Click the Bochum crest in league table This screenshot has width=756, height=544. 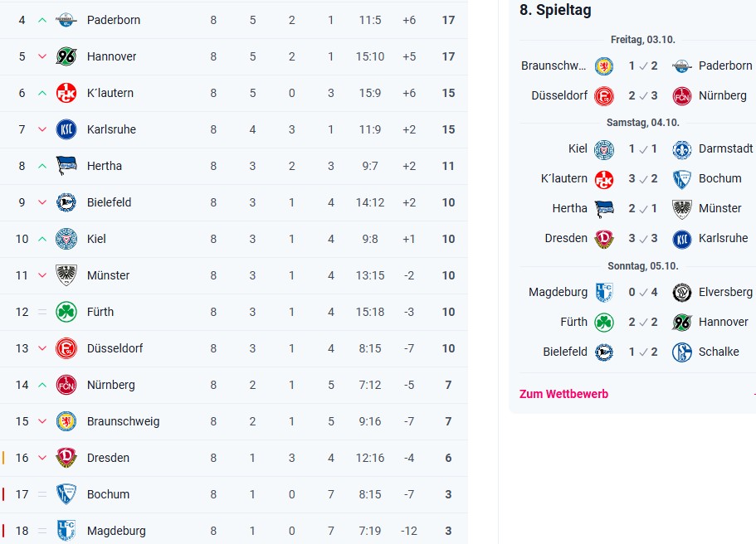click(66, 494)
